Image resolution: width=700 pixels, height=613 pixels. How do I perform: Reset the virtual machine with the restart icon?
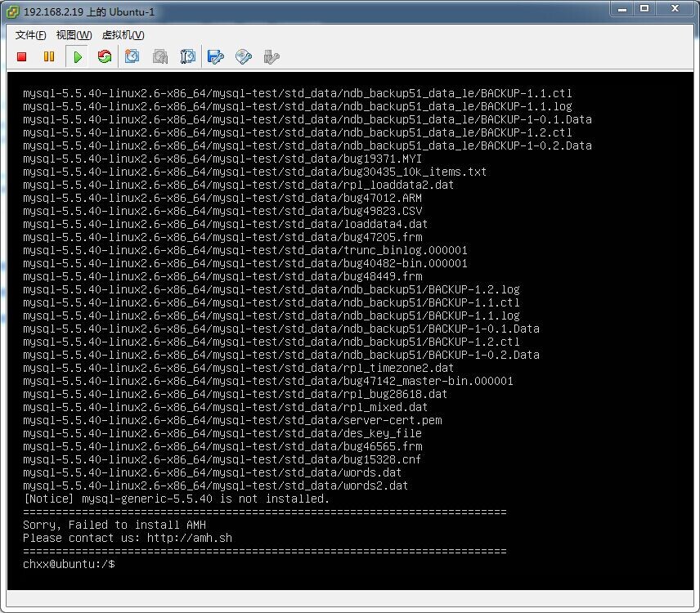[105, 56]
